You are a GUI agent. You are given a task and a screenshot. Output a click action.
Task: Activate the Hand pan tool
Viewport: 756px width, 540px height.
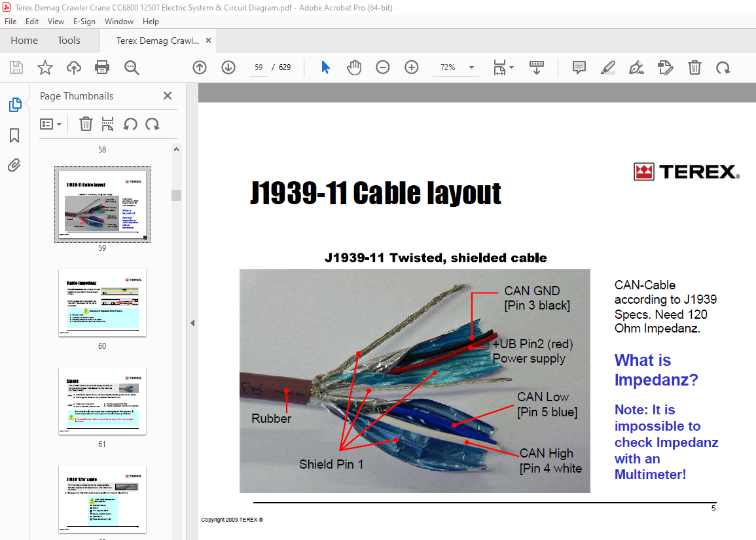coord(354,67)
